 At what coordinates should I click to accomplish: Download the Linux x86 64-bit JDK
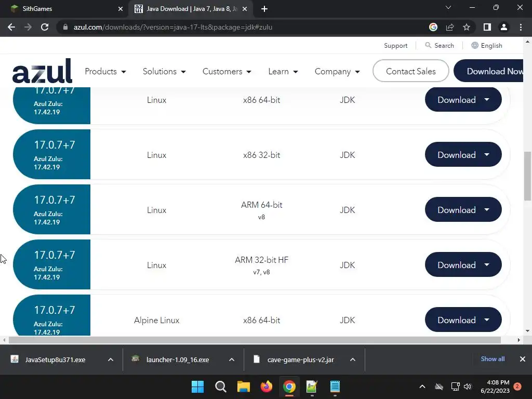tap(463, 99)
